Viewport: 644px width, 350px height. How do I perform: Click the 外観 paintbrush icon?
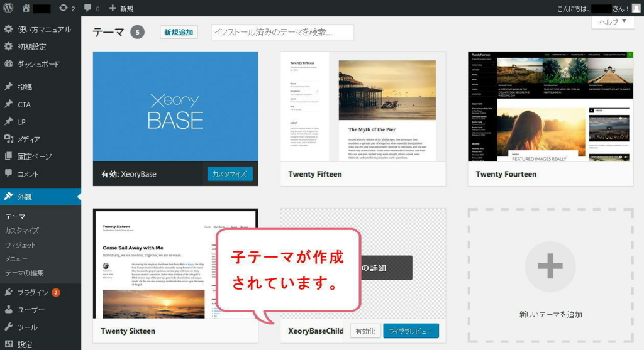tap(8, 197)
